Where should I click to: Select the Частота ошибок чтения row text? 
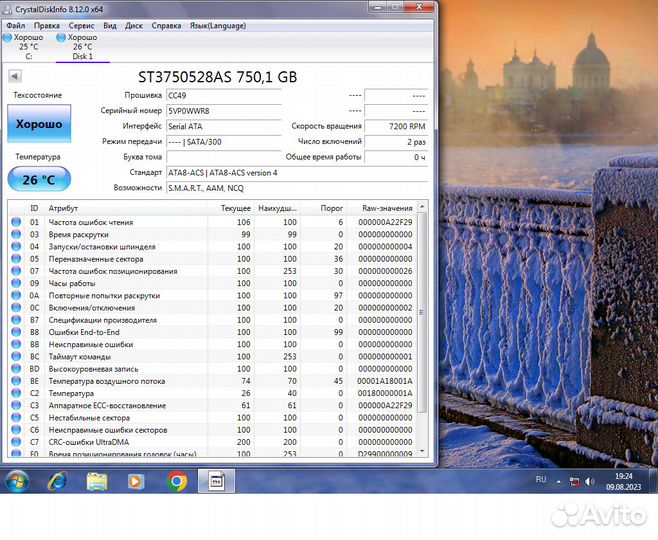click(x=91, y=222)
